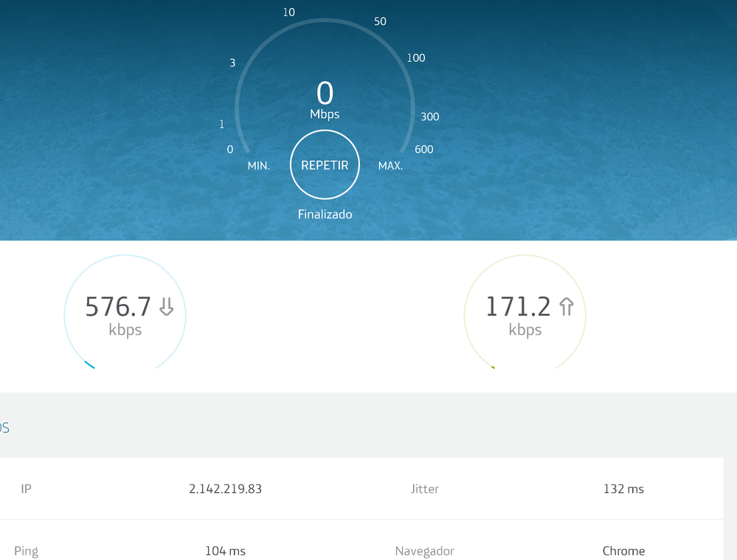737x560 pixels.
Task: Click the upload arrow icon beside 171.2
Action: pos(567,306)
